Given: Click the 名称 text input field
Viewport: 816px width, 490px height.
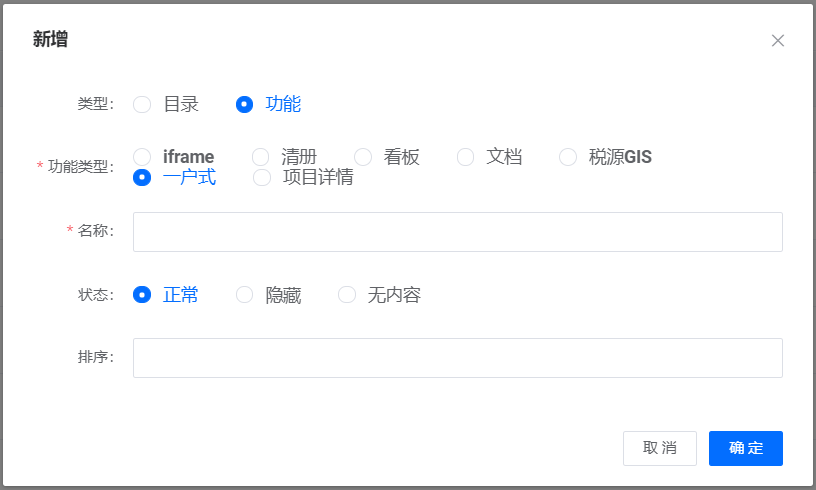Looking at the screenshot, I should point(458,232).
